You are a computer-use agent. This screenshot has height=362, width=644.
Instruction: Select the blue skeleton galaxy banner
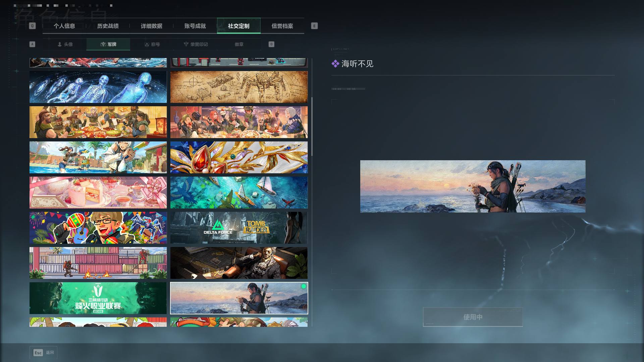click(x=98, y=87)
